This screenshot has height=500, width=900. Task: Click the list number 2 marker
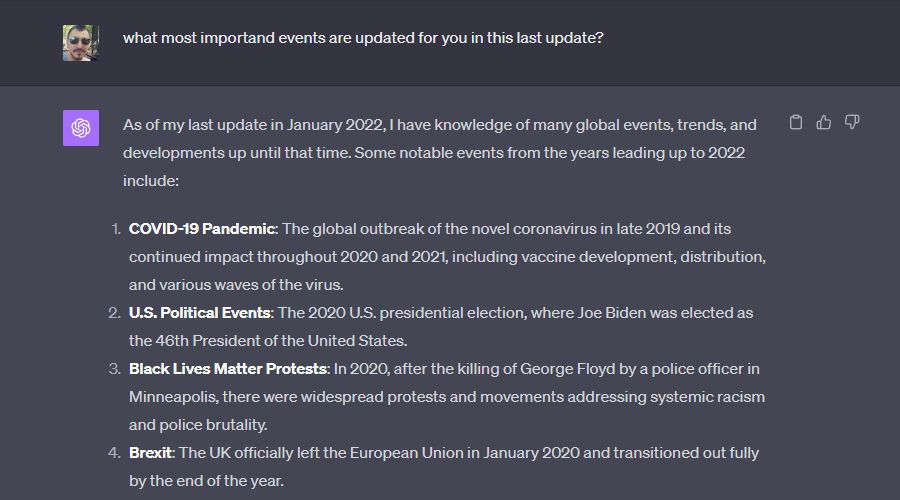(x=114, y=313)
